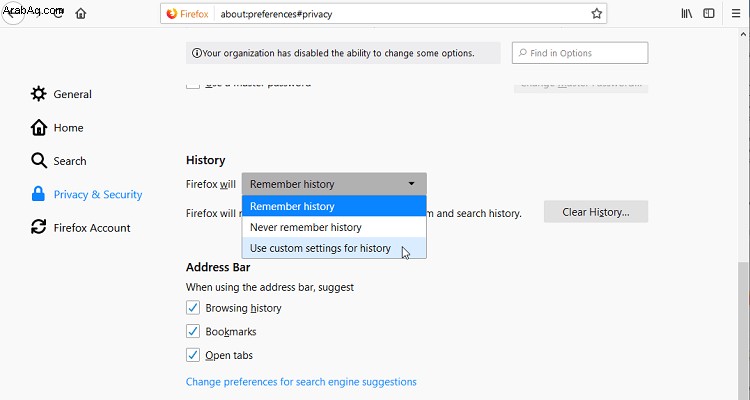Uncheck Bookmarks suggestion
The width and height of the screenshot is (750, 400).
(x=193, y=331)
